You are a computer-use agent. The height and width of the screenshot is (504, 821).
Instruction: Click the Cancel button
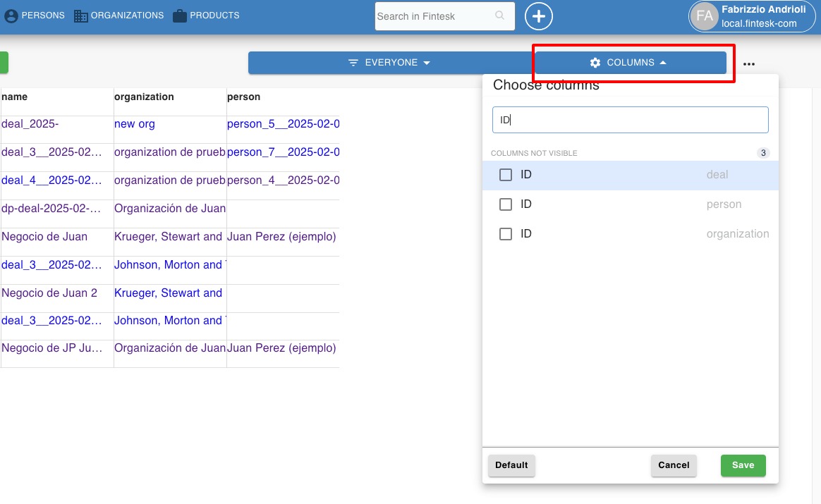pyautogui.click(x=674, y=465)
